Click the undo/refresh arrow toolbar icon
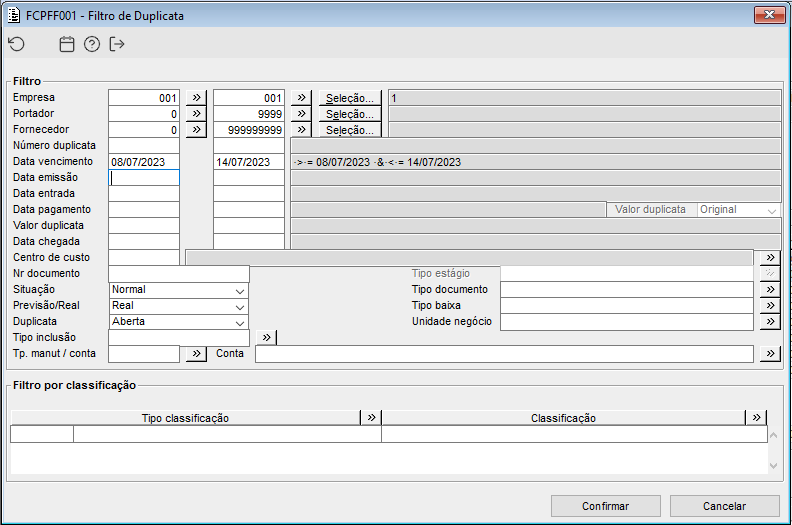 (x=17, y=44)
